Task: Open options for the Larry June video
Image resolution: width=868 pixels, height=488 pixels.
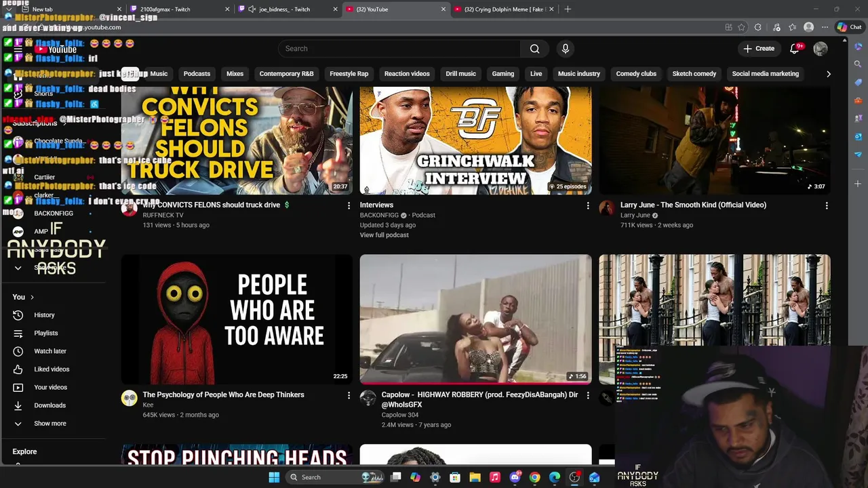Action: (827, 205)
